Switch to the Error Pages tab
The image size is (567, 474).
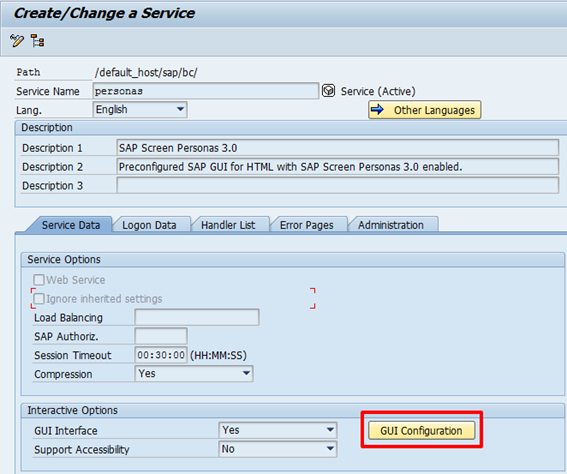coord(307,225)
